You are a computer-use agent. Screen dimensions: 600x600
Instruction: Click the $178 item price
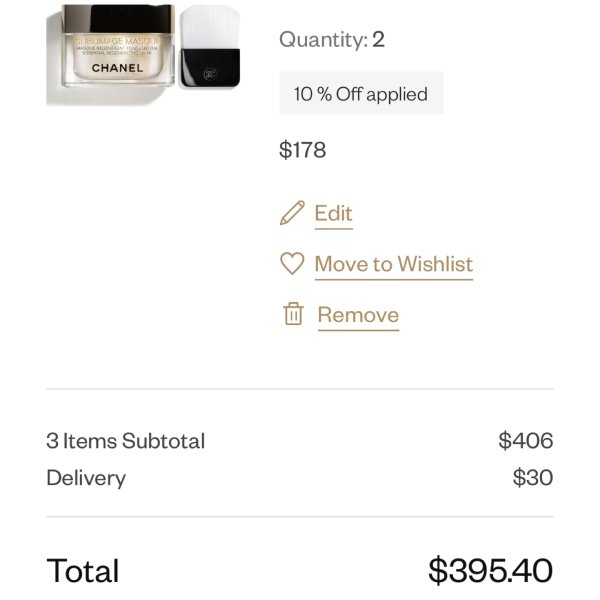click(x=302, y=150)
